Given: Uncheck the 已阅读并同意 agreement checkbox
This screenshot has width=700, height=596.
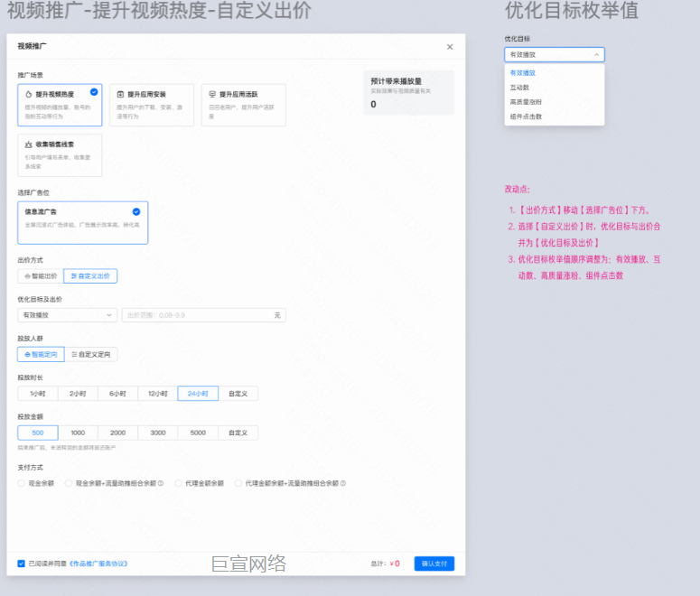Looking at the screenshot, I should coord(22,563).
